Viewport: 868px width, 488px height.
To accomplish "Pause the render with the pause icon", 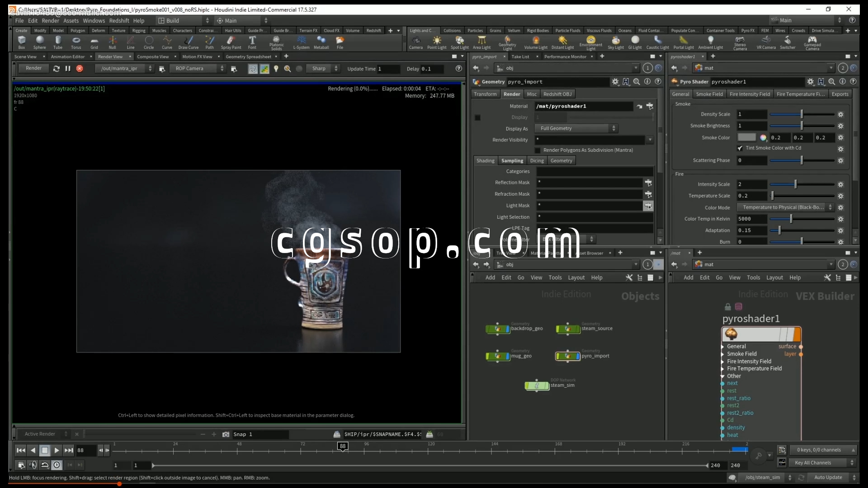I will pos(68,69).
